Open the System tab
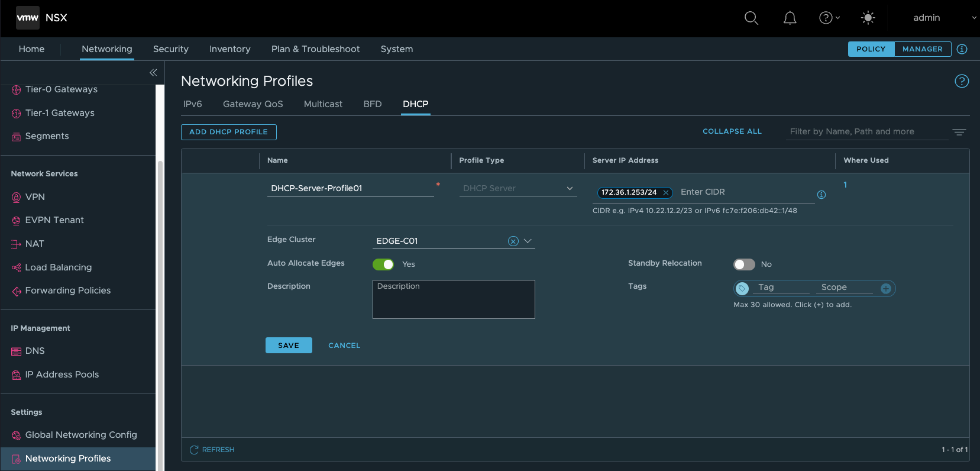Screen dimensions: 980x471 point(397,49)
